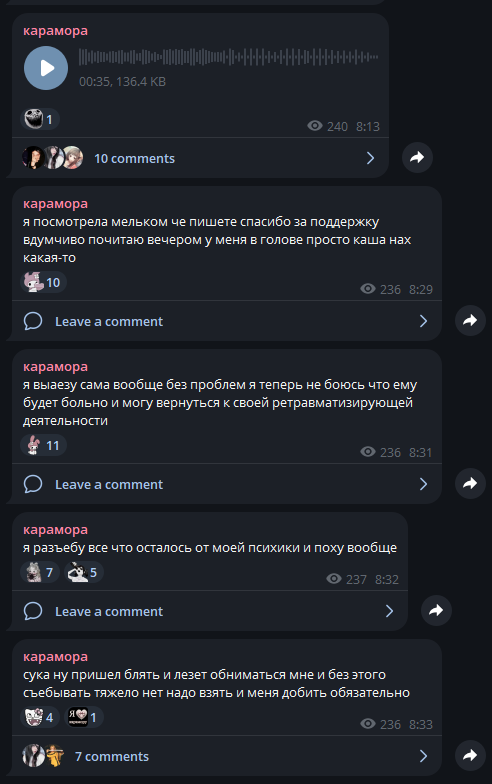
Task: Expand the chevron on the 8:29 post's comment row
Action: (424, 321)
